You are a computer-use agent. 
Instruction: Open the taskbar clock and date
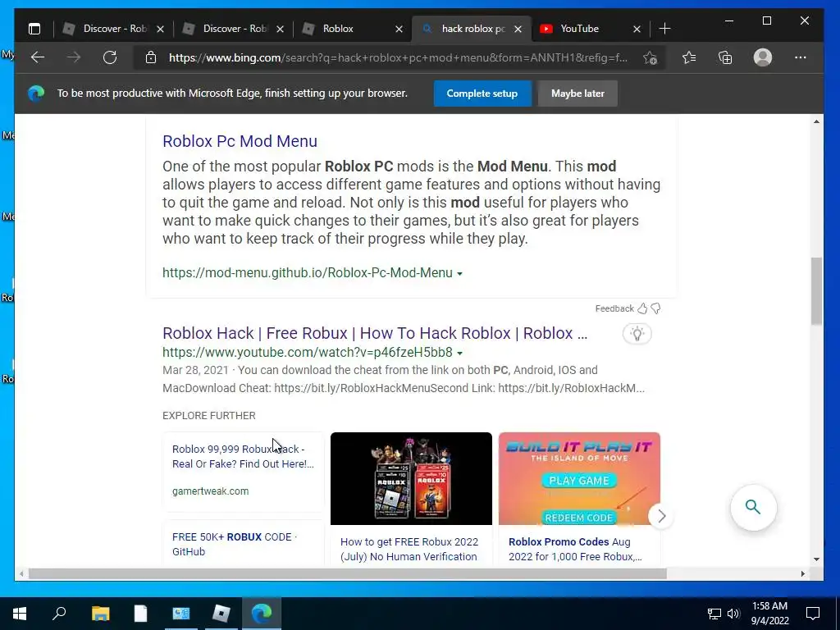click(769, 614)
